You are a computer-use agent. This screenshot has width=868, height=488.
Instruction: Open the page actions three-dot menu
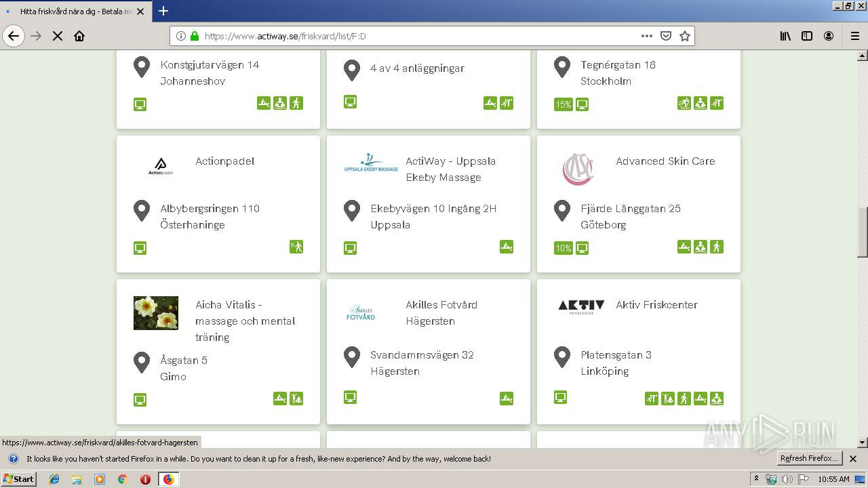click(647, 36)
